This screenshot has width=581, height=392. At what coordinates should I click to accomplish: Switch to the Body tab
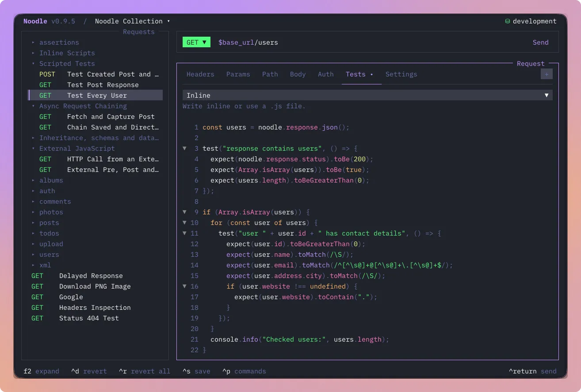coord(298,74)
